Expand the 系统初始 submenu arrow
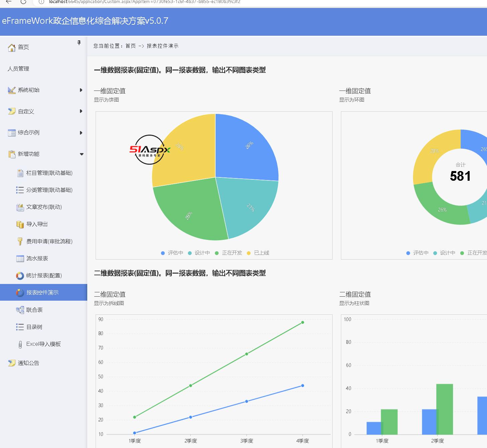Screen dimensions: 487x448 [81, 90]
